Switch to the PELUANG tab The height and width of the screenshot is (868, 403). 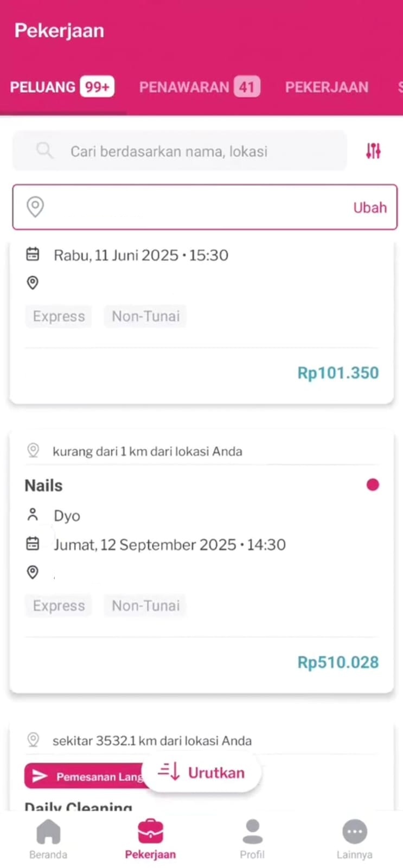61,87
